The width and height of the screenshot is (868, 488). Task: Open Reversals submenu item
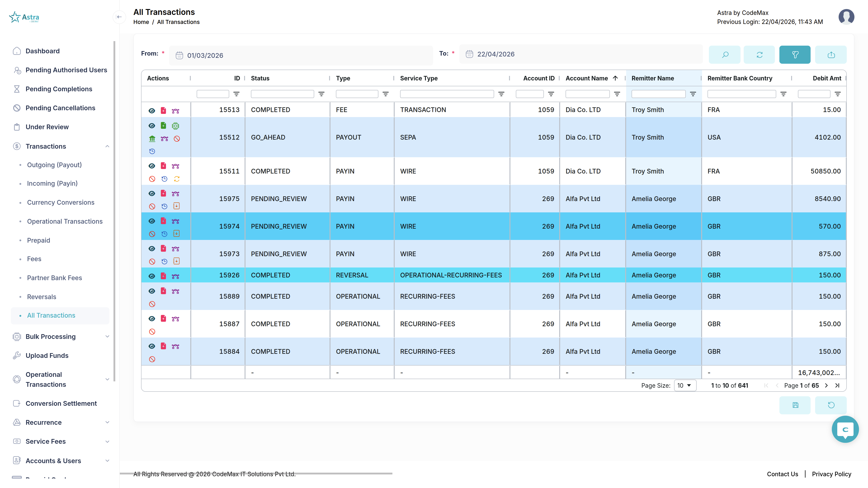coord(41,297)
